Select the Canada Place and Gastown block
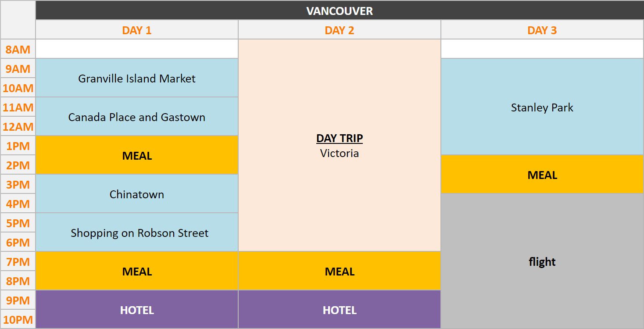Viewport: 644px width, 329px height. click(137, 117)
